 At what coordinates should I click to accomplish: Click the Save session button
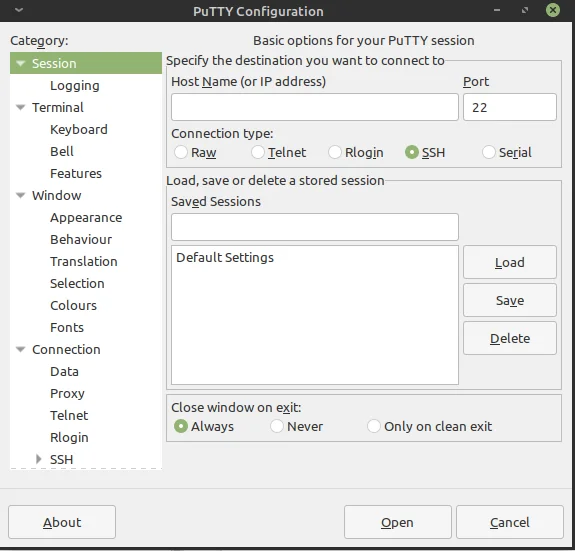pos(510,300)
